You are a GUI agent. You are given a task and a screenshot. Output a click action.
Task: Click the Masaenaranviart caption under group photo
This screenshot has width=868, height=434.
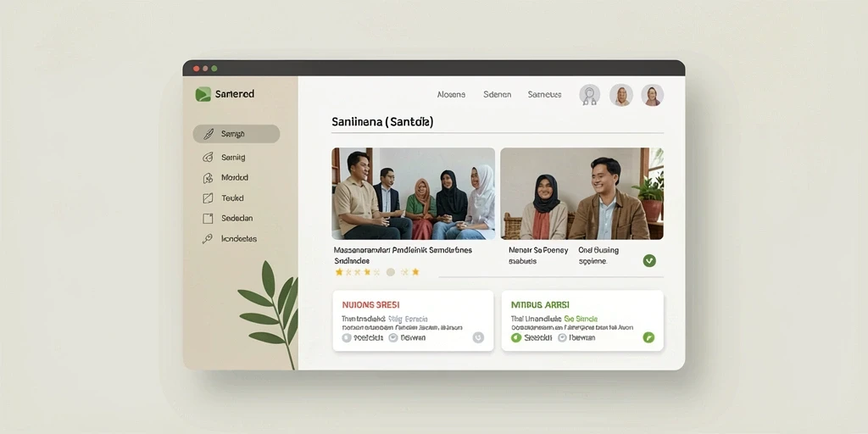point(403,255)
